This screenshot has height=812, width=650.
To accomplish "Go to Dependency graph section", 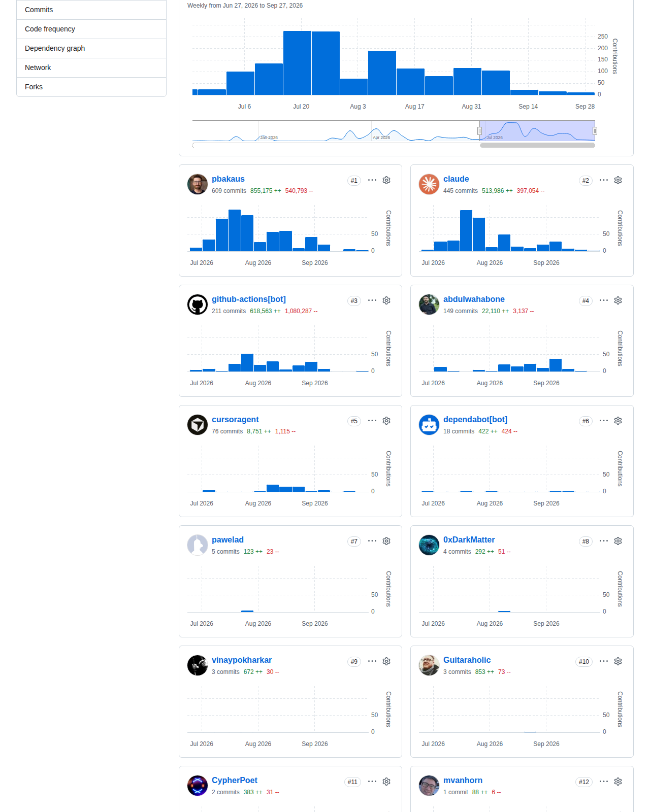I will coord(91,48).
